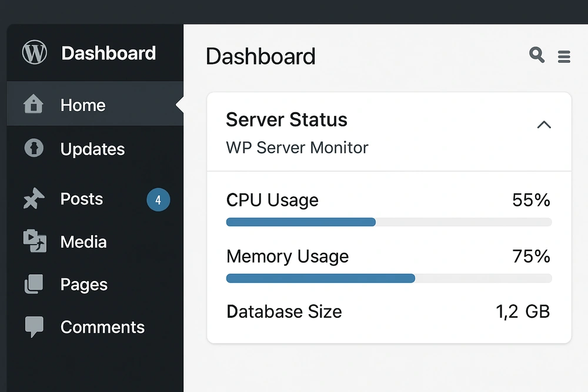Click the Updates circular arrow icon
This screenshot has height=392, width=588.
coord(34,149)
